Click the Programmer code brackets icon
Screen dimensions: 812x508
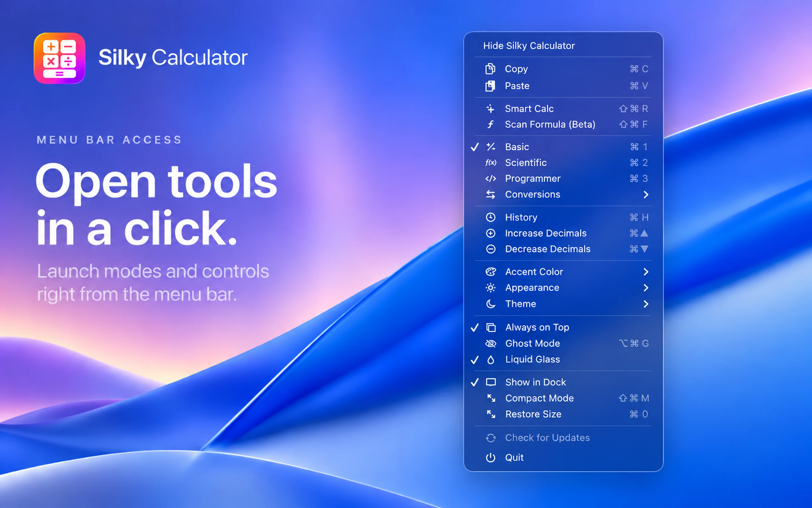pyautogui.click(x=491, y=178)
